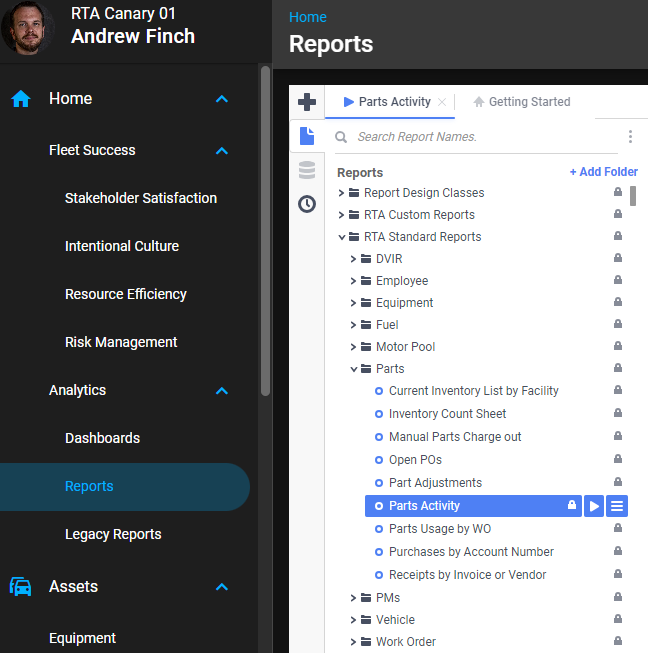Image resolution: width=648 pixels, height=653 pixels.
Task: Click lock icon on Report Design Classes row
Action: pyautogui.click(x=618, y=193)
